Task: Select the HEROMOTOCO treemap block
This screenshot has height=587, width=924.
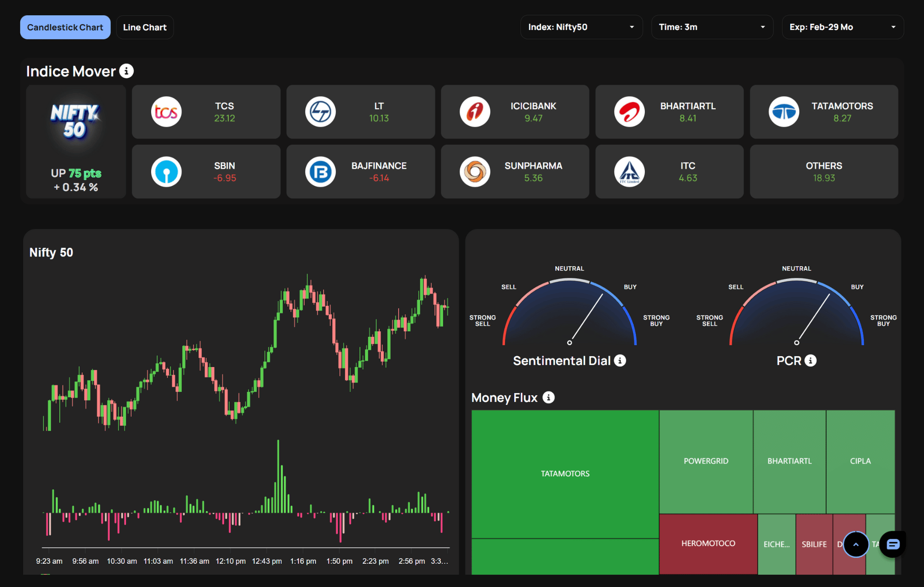Action: pos(708,544)
